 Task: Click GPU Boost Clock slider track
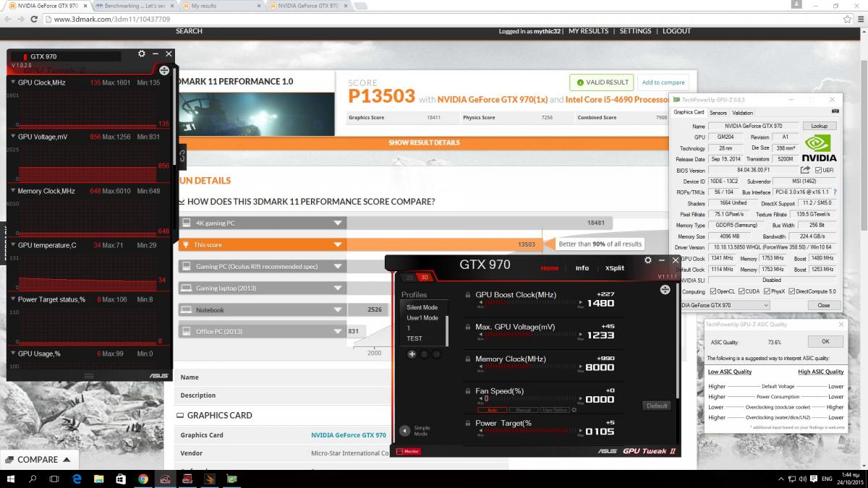point(529,304)
